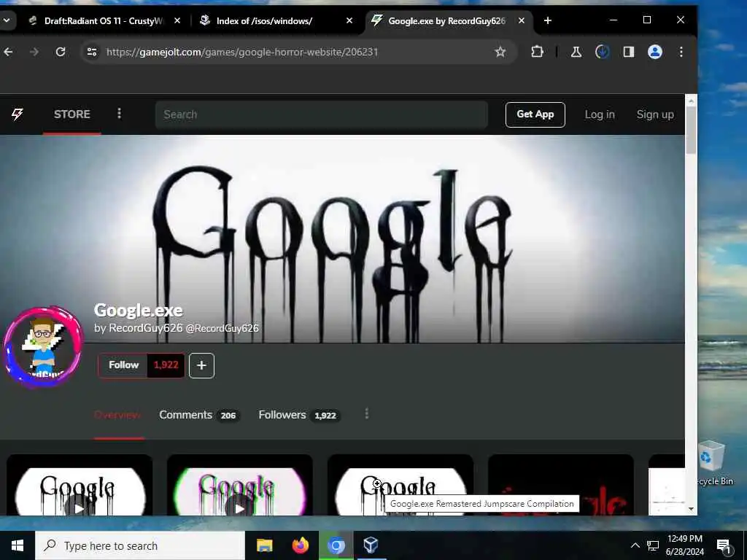Bookmark this page with the star icon

coord(500,52)
